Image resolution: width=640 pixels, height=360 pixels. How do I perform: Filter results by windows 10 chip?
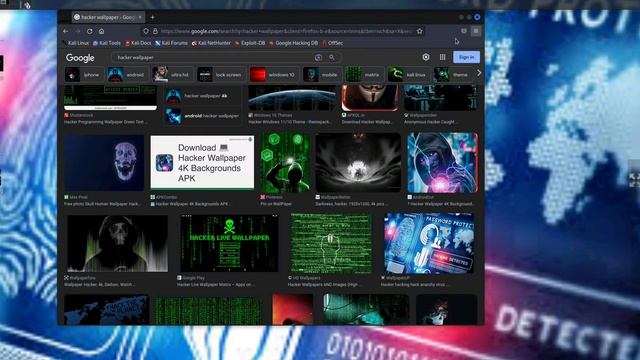[273, 75]
